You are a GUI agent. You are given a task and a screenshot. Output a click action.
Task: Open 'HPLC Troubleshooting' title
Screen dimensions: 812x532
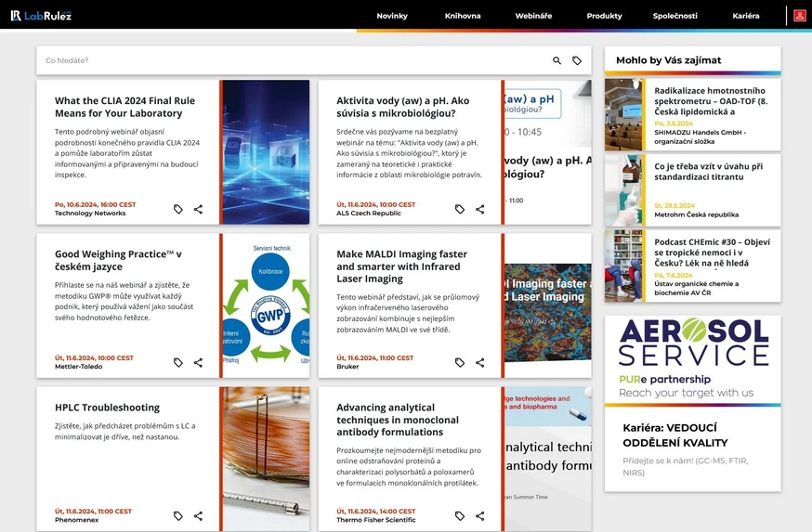point(107,408)
